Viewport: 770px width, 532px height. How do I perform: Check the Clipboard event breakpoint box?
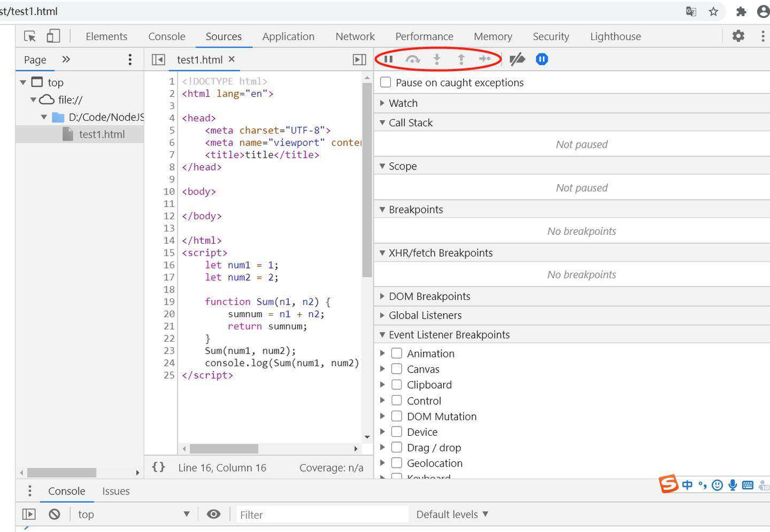(x=397, y=384)
